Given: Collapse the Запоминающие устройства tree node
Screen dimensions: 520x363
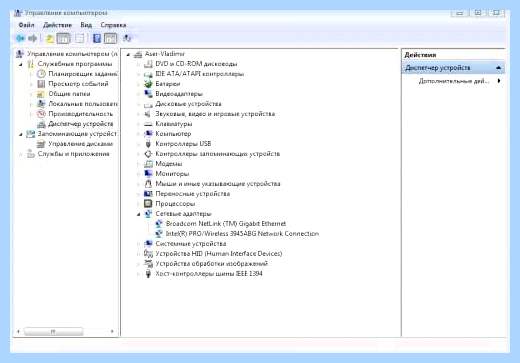Looking at the screenshot, I should coord(21,134).
